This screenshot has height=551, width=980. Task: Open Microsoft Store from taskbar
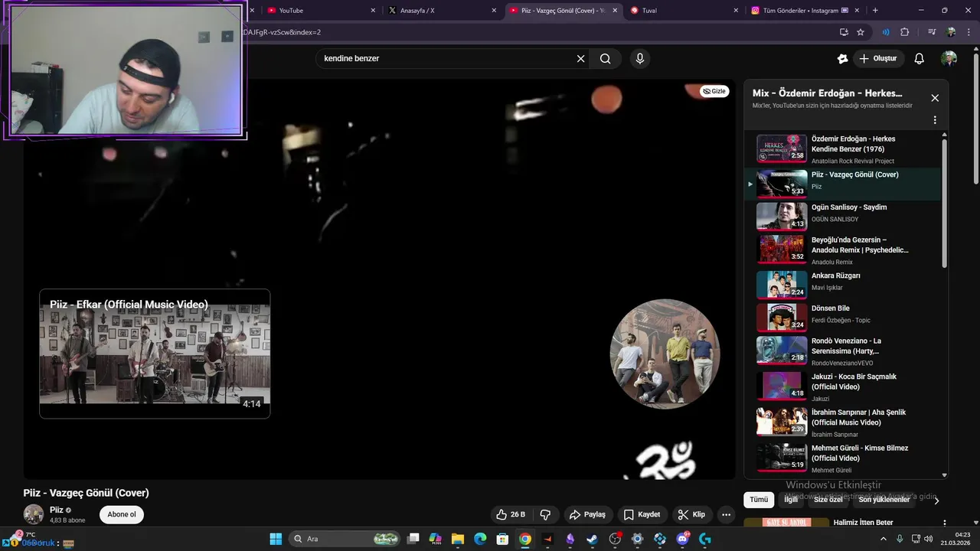tap(502, 539)
